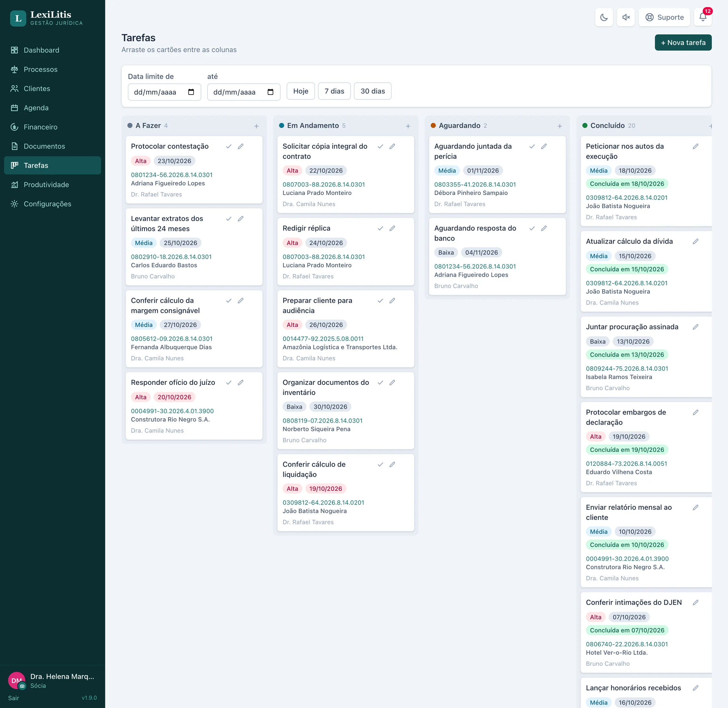Create a new task with Nova tarefa
The height and width of the screenshot is (708, 728).
tap(683, 42)
